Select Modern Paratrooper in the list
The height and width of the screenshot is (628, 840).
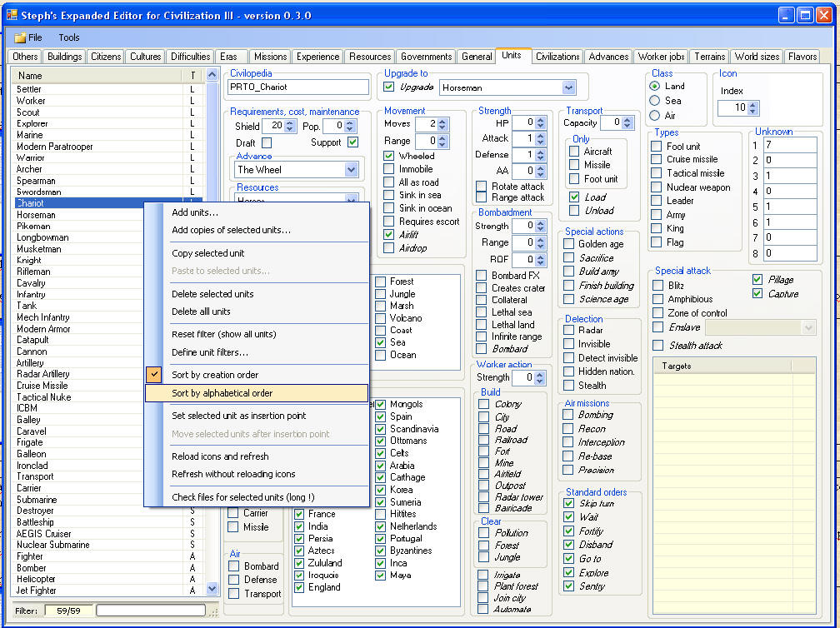pyautogui.click(x=55, y=147)
